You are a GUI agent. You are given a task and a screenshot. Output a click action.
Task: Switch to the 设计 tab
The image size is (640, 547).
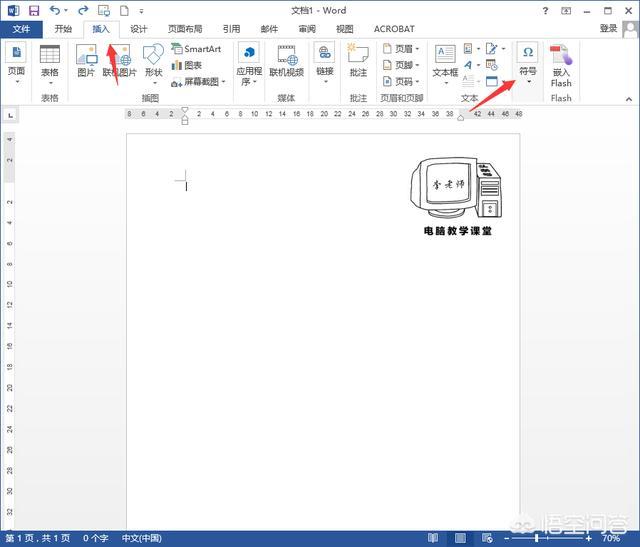coord(138,29)
